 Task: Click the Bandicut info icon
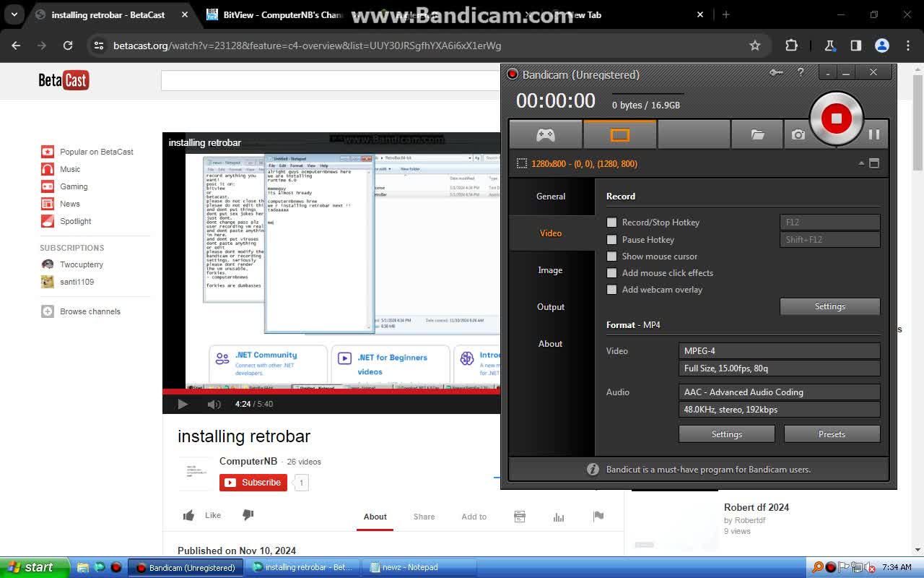pos(593,470)
